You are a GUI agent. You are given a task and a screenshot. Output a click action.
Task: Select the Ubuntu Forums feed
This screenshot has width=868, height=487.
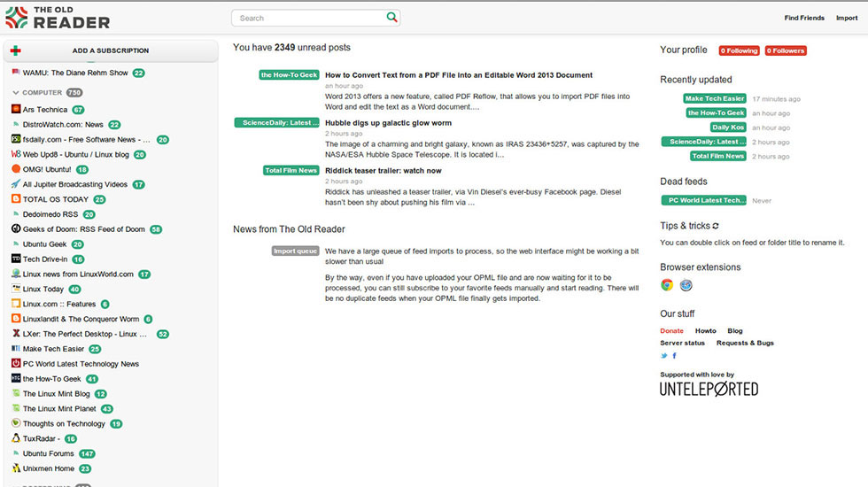[49, 453]
